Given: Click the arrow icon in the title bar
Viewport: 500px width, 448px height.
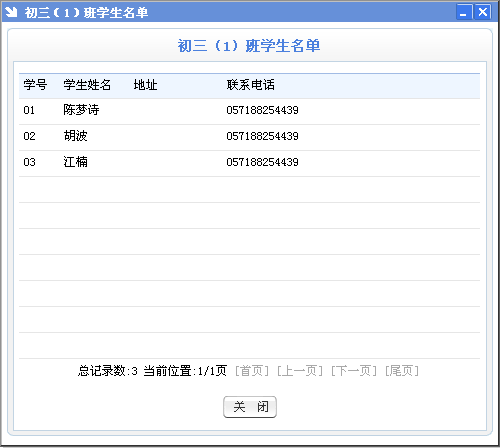Looking at the screenshot, I should click(x=11, y=12).
